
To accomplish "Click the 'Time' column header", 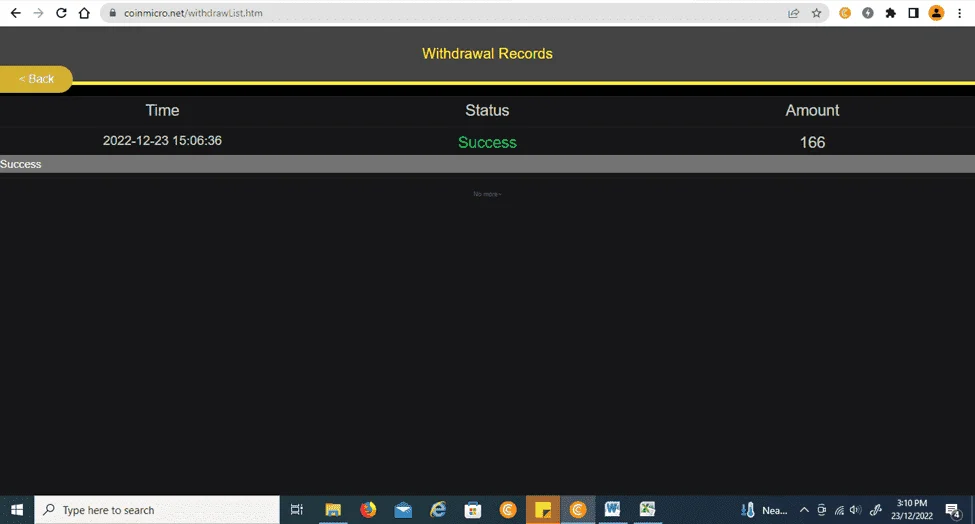I will (x=162, y=111).
